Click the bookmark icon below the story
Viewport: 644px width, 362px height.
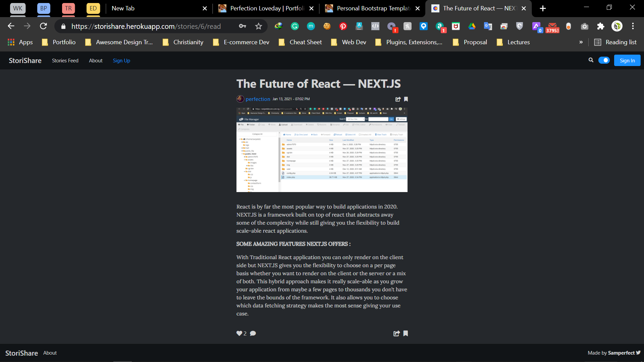[406, 333]
